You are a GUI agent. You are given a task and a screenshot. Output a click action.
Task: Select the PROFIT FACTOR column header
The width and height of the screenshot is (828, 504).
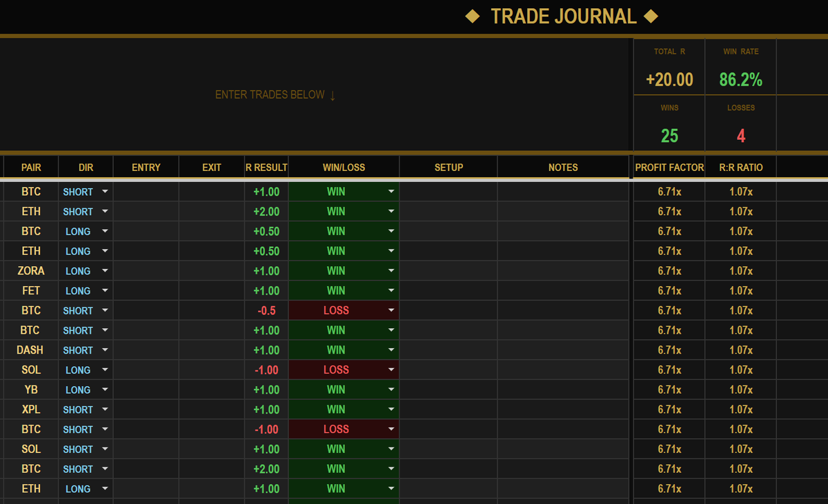point(669,168)
